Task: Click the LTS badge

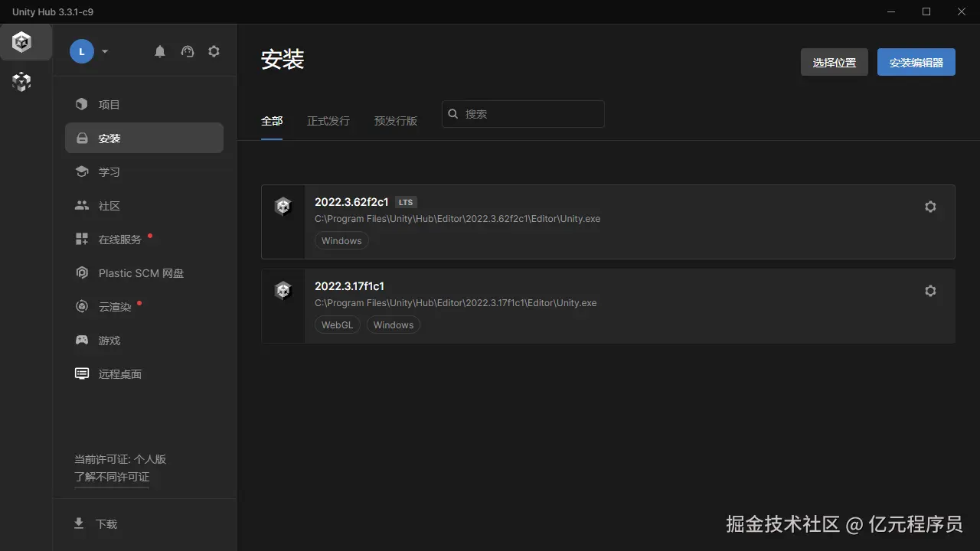Action: [406, 203]
